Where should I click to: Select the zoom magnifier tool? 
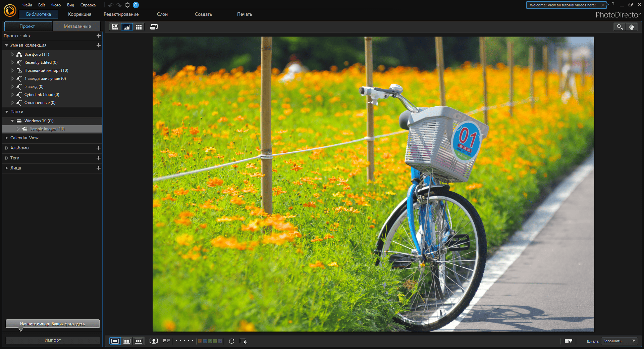coord(620,27)
